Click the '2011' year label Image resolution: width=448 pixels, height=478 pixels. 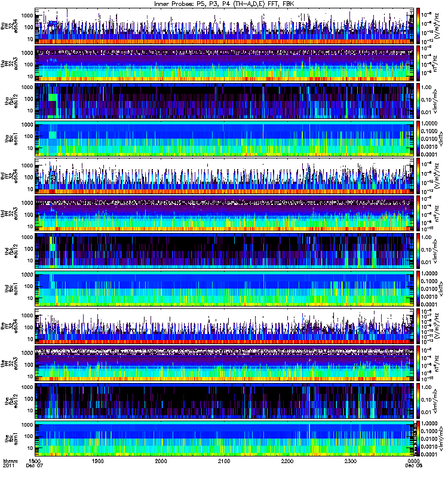click(8, 465)
